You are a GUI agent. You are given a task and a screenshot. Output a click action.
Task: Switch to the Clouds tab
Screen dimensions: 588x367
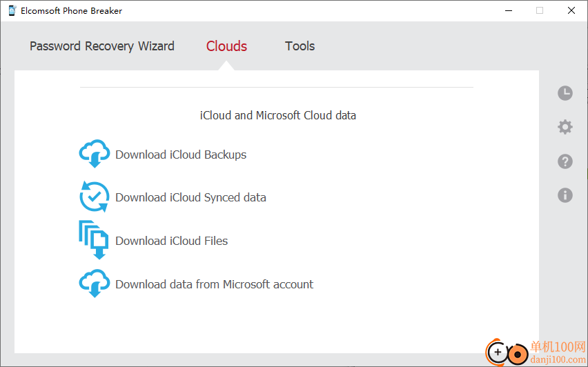(226, 46)
